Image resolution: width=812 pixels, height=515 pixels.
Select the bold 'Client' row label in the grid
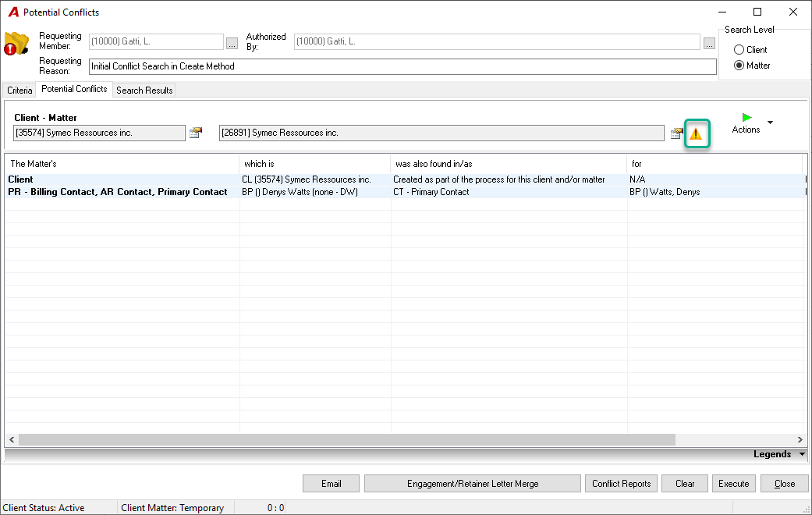(21, 179)
